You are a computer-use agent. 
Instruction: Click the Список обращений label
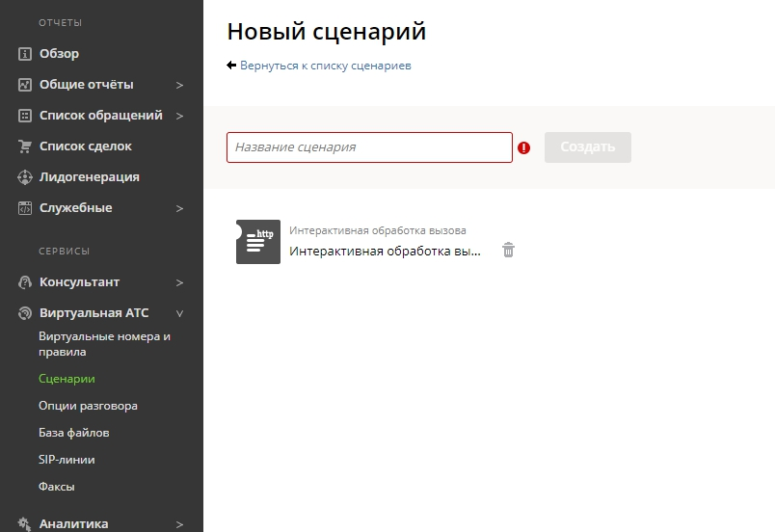(101, 115)
